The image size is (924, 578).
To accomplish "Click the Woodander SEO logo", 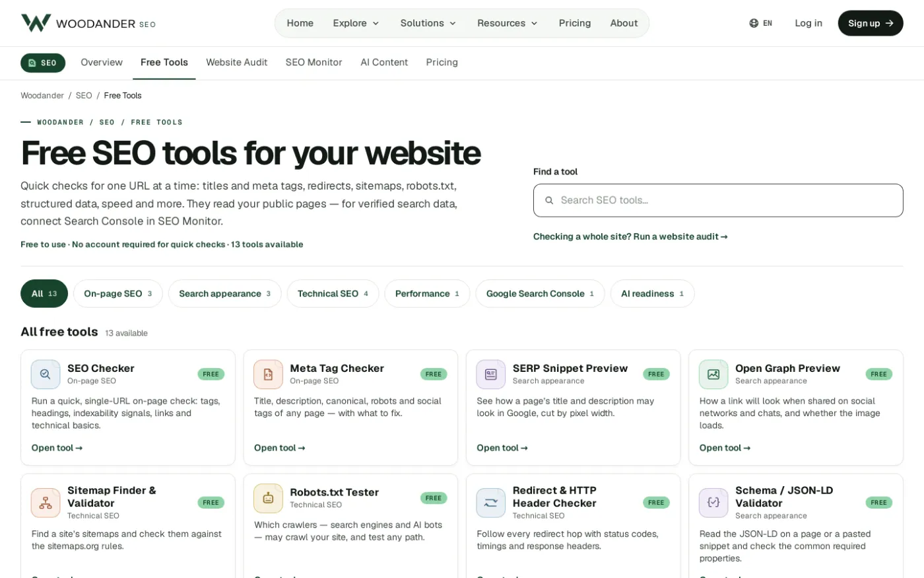I will click(88, 23).
